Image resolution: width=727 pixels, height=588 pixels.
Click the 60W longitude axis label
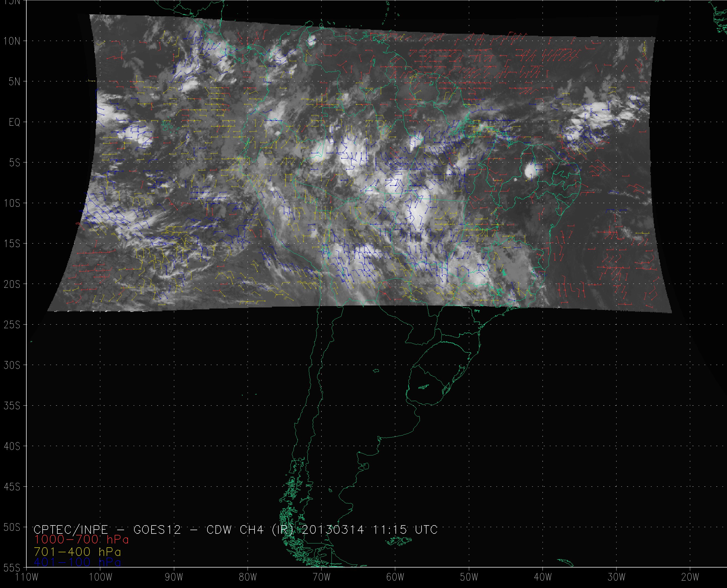pos(395,577)
